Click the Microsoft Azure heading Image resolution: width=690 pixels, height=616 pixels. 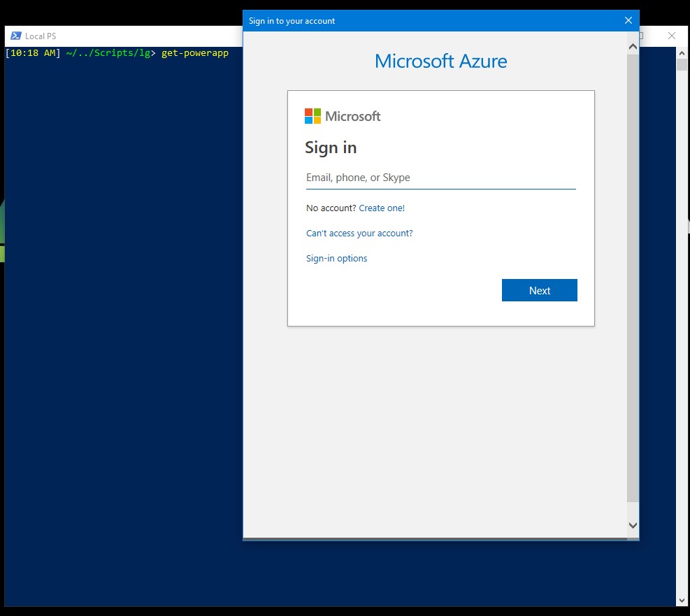point(440,61)
